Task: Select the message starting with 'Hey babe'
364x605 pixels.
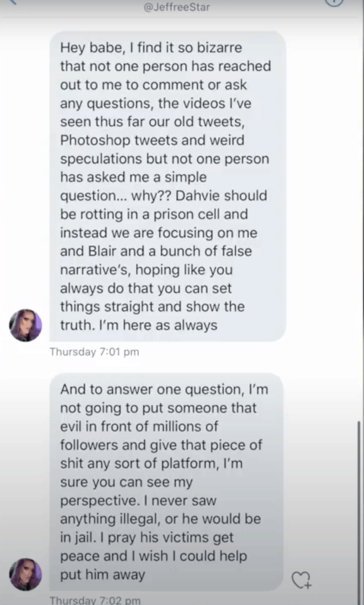Action: point(167,185)
